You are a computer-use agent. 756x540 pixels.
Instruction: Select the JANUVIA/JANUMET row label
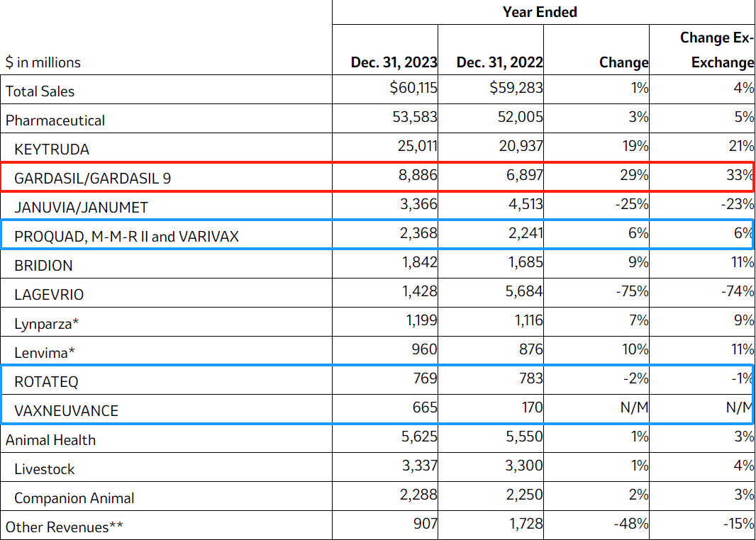coord(81,208)
